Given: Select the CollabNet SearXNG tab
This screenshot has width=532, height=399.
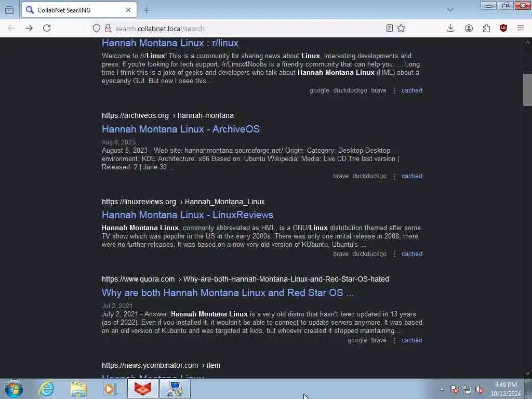Looking at the screenshot, I should (x=79, y=10).
